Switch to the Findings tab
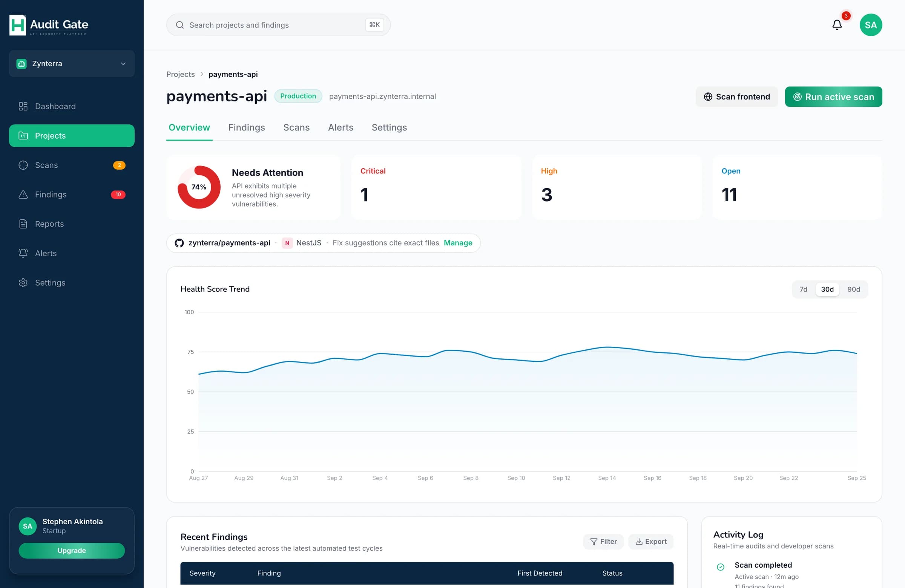 [246, 127]
